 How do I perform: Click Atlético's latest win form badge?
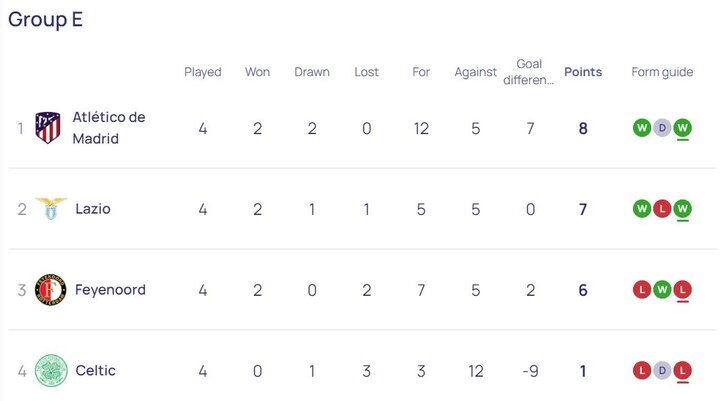[682, 128]
